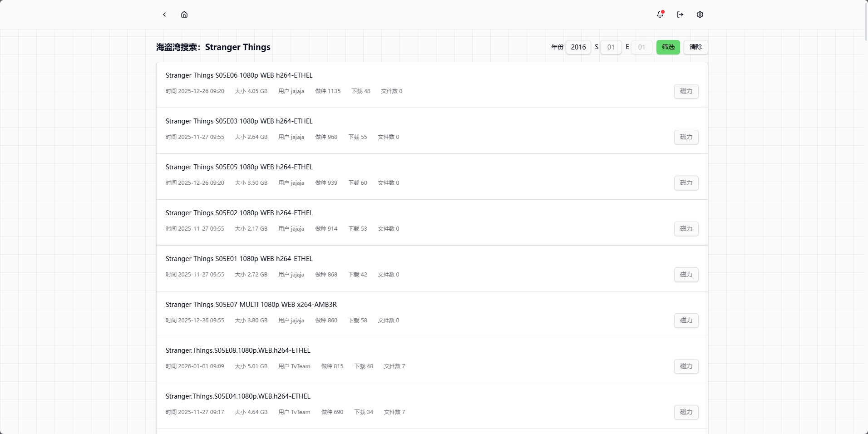The height and width of the screenshot is (434, 868).
Task: Clear filters with the 清除 button
Action: (696, 47)
